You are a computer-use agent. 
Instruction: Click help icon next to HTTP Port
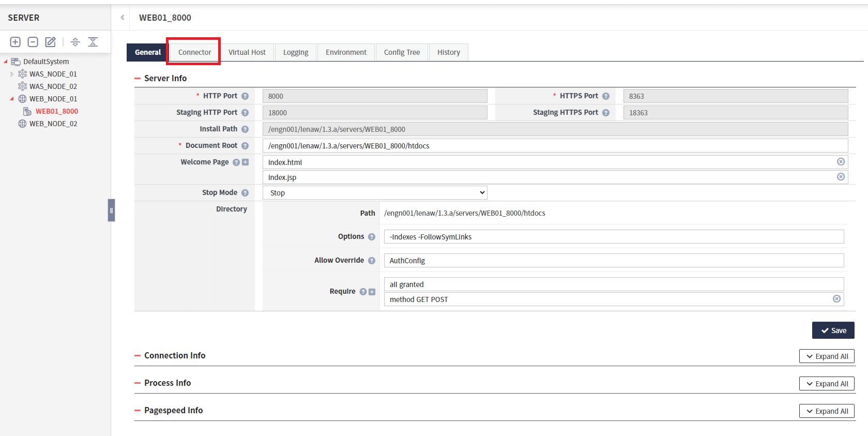[245, 96]
